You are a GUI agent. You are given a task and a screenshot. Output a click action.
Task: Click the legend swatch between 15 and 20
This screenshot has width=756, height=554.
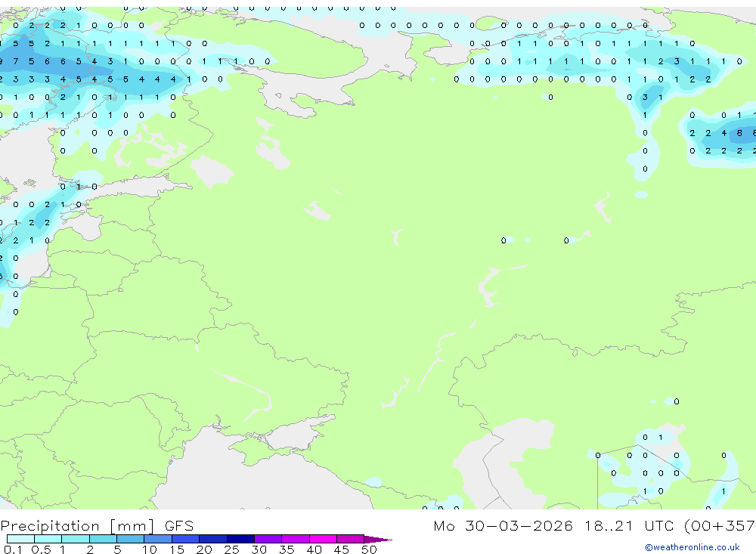pyautogui.click(x=186, y=539)
